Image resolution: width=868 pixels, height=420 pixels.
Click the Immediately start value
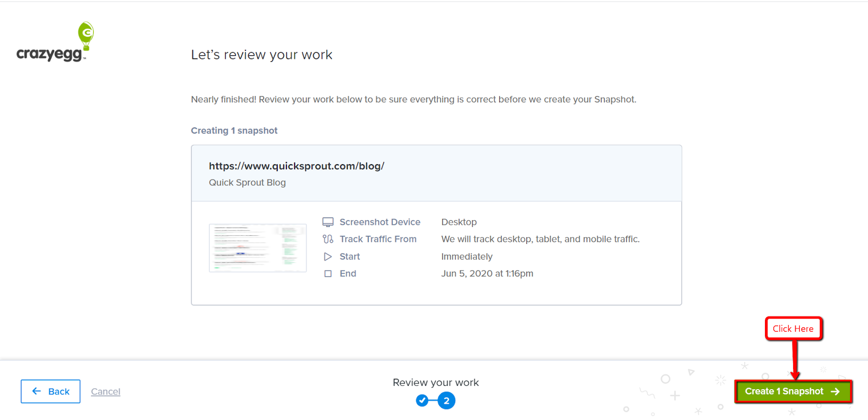[x=467, y=256]
